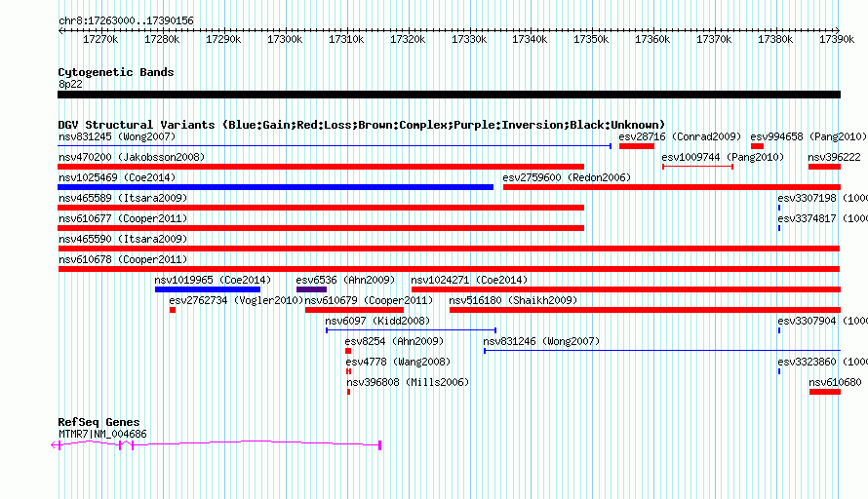Open the nsv610678 (Cooper2011) variant label
Image resolution: width=868 pixels, height=499 pixels.
123,259
